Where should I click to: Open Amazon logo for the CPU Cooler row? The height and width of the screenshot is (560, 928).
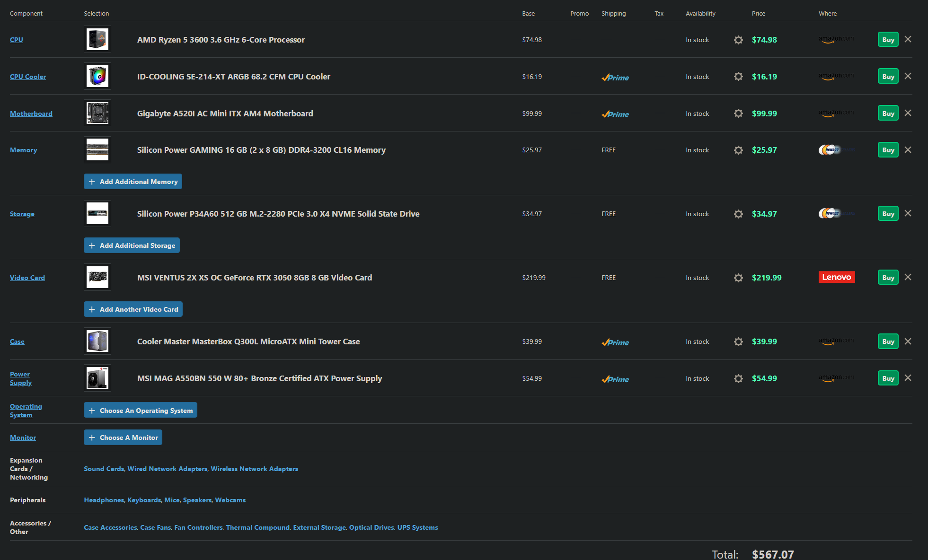click(837, 77)
